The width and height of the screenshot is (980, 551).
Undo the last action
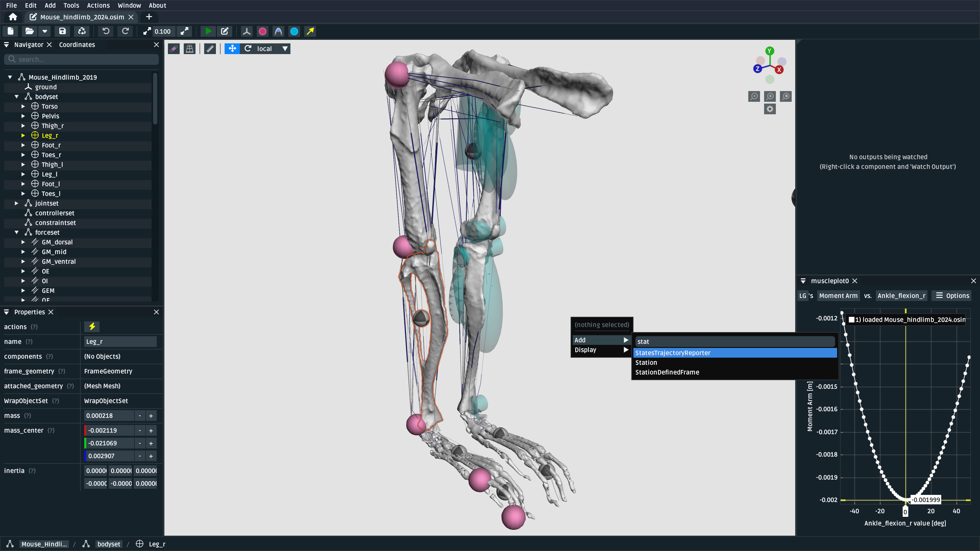point(106,31)
